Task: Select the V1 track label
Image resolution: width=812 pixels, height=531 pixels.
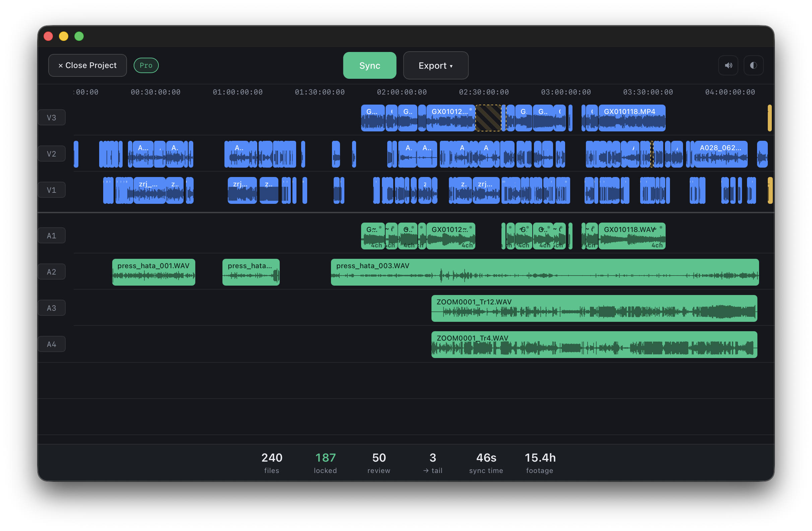Action: point(52,190)
